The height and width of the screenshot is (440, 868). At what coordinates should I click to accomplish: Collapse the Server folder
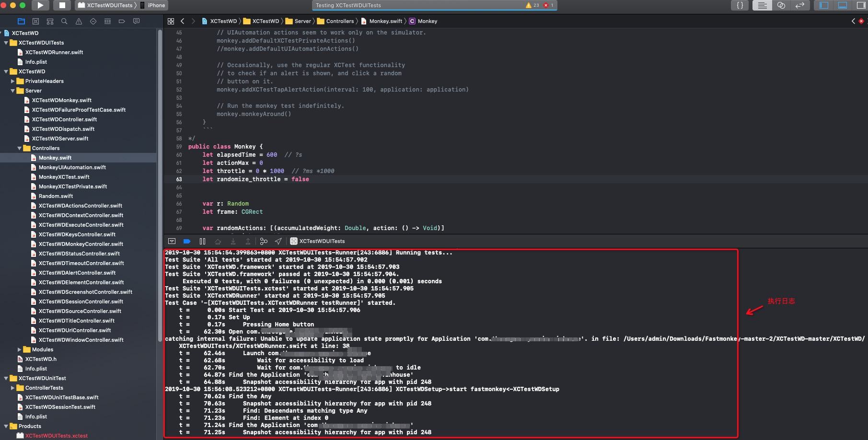pyautogui.click(x=13, y=91)
